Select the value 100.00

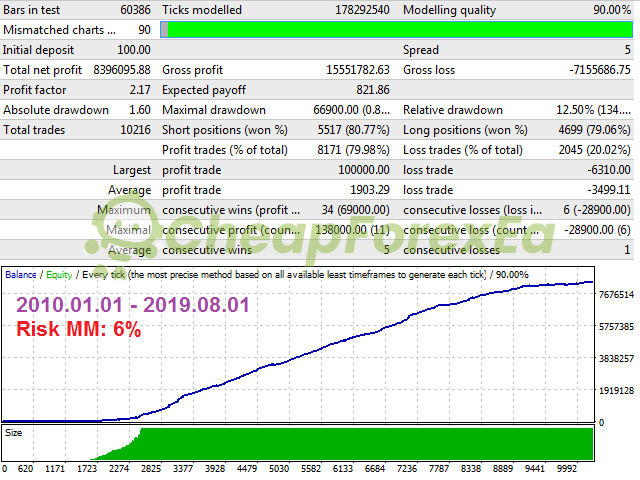134,50
